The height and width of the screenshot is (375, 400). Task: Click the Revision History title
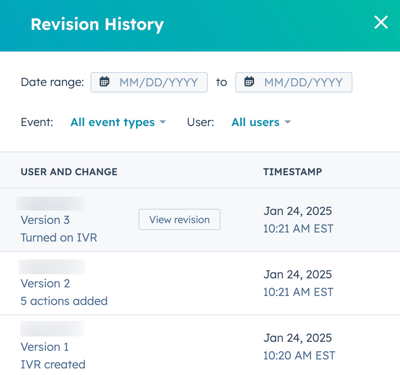[x=97, y=25]
